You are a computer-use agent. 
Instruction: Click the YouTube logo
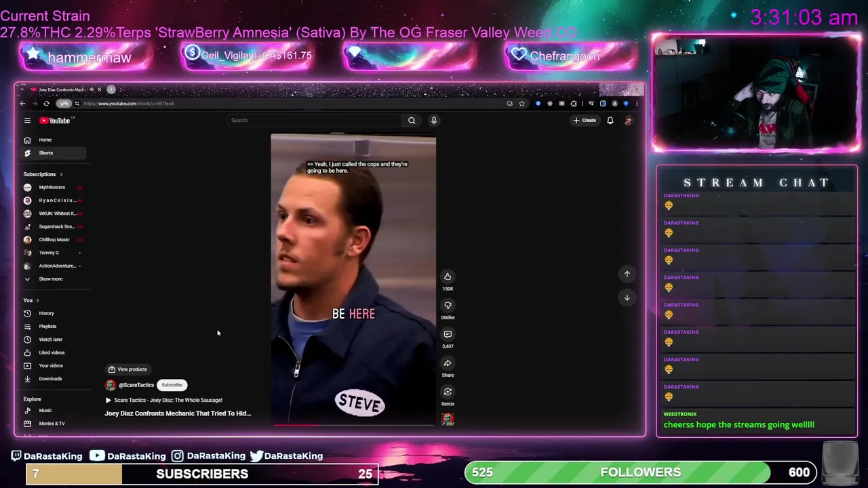point(55,121)
